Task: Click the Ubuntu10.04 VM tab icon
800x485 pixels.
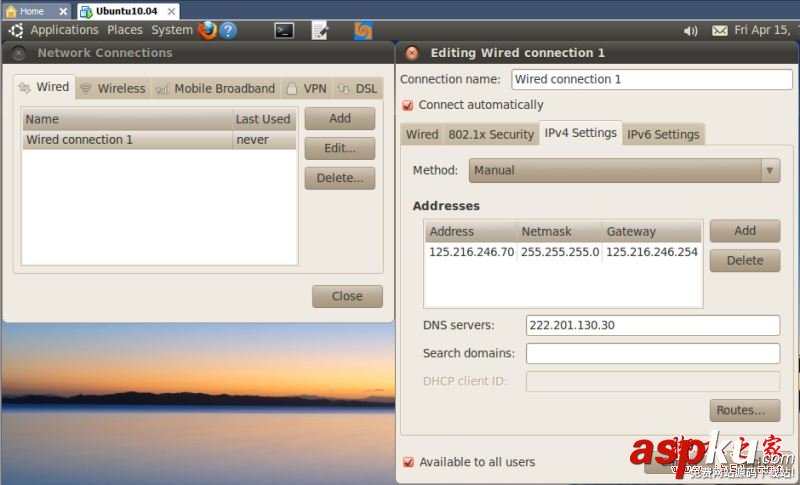Action: click(86, 11)
